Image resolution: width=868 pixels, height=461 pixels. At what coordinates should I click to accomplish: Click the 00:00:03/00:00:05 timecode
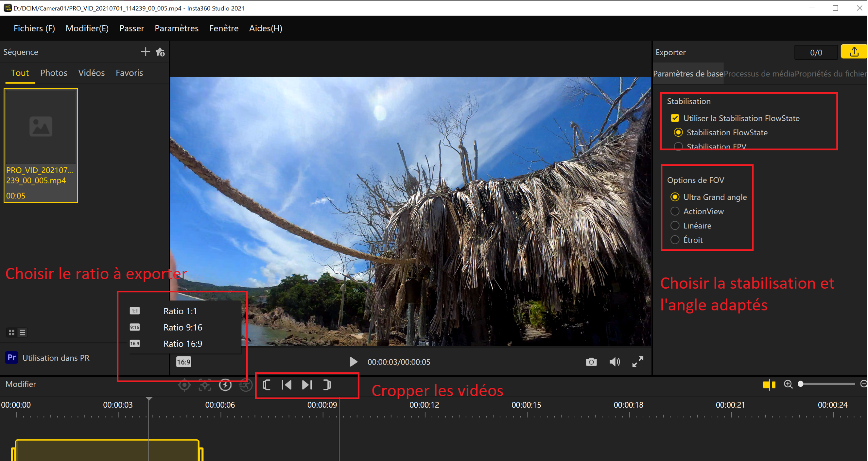(x=399, y=362)
